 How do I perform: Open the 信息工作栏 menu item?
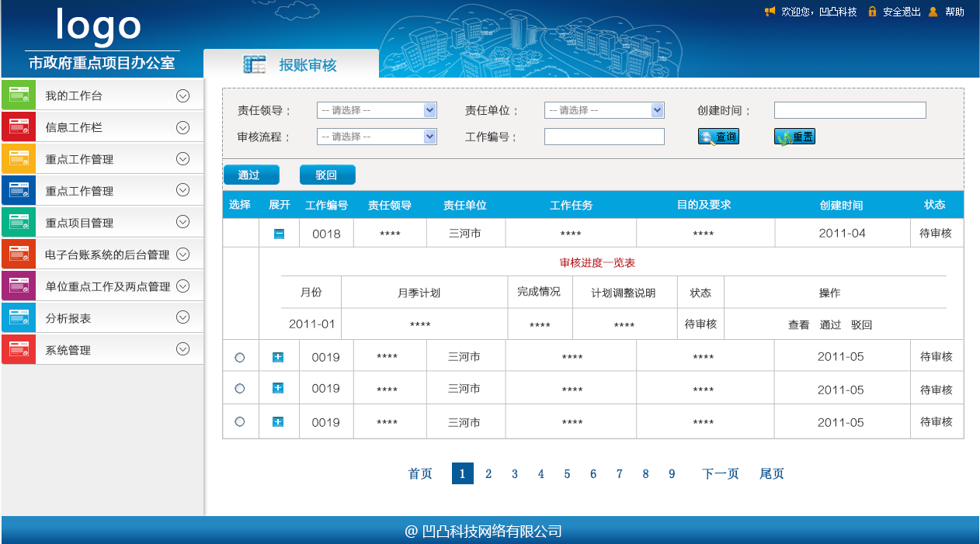click(103, 127)
